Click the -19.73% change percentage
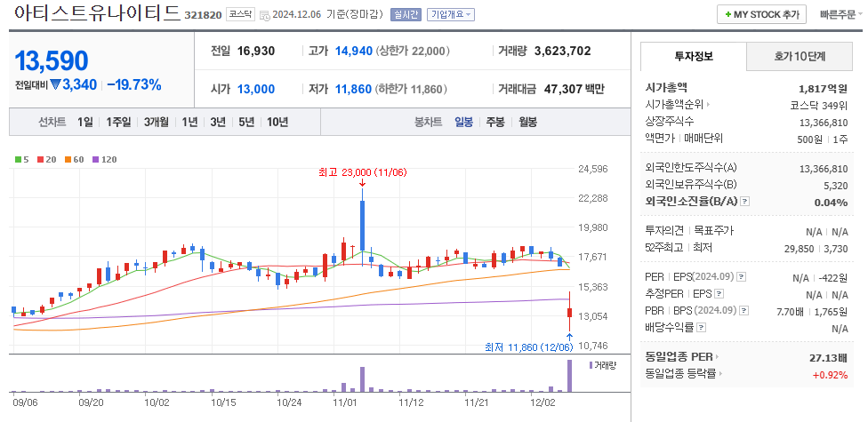868x422 pixels. 134,84
